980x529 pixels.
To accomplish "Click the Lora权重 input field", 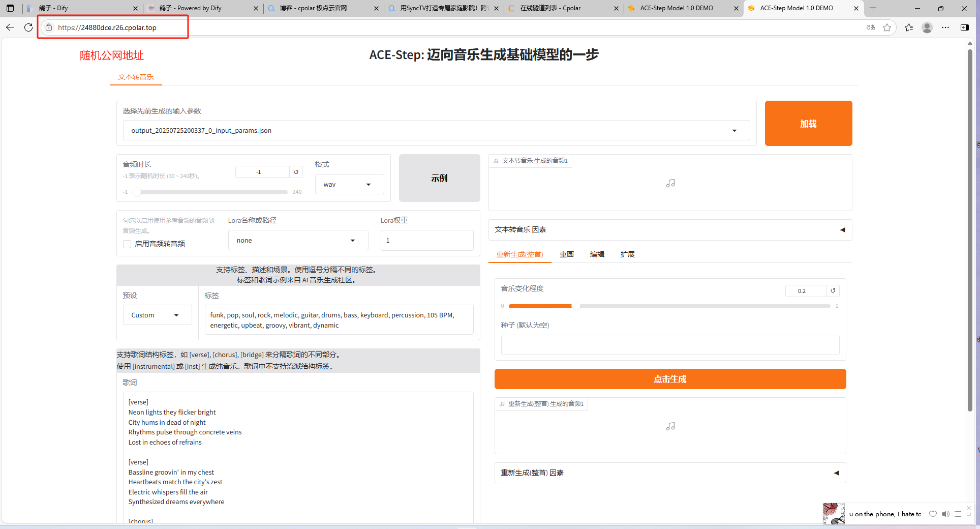I will pos(427,240).
